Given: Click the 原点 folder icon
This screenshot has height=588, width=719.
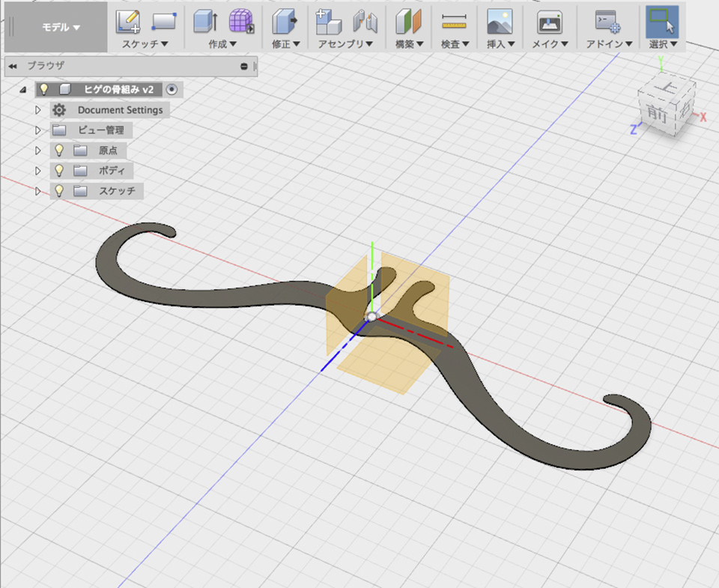Looking at the screenshot, I should click(x=80, y=151).
